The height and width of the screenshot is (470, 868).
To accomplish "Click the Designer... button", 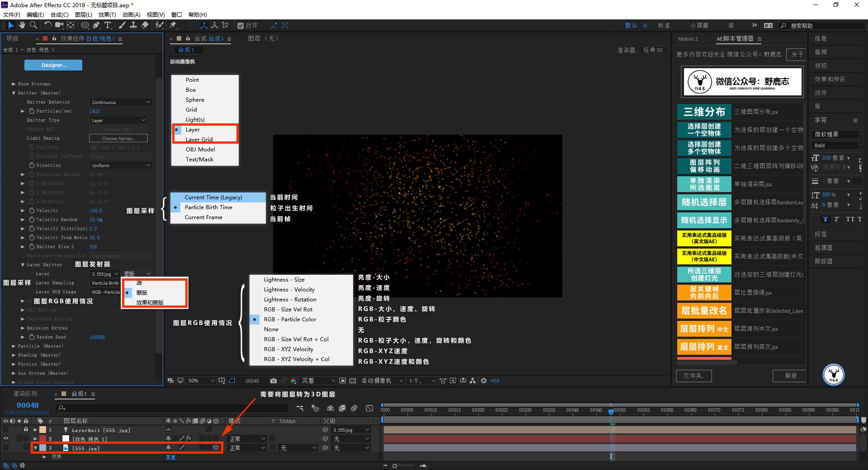I will coord(53,65).
